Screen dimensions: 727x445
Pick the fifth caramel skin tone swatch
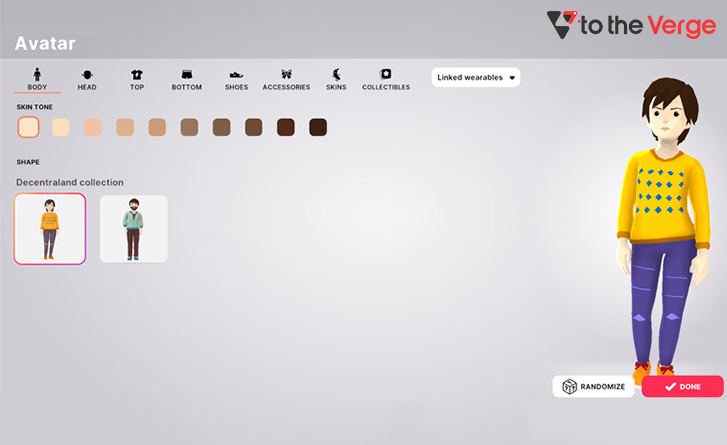coord(157,127)
